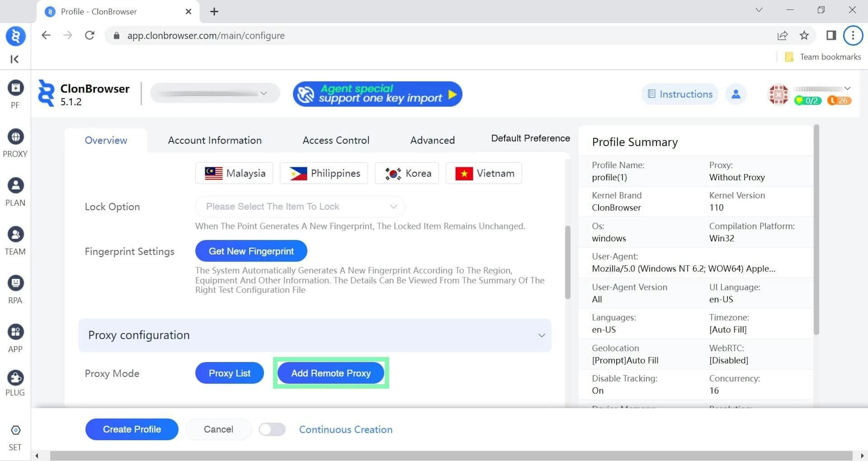Expand the account menu chevron at top right
Image resolution: width=868 pixels, height=461 pixels.
tap(847, 89)
